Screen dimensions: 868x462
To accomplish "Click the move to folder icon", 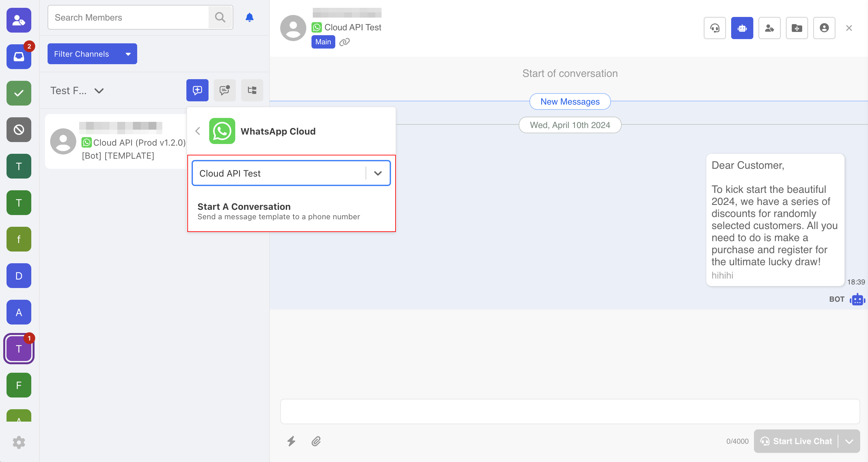I will coord(797,28).
